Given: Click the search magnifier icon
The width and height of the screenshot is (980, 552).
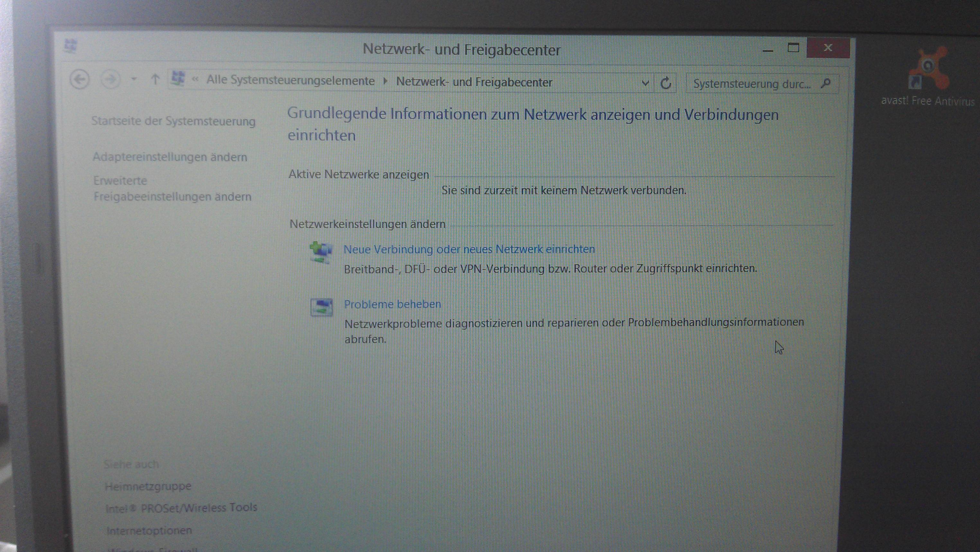Looking at the screenshot, I should 825,83.
